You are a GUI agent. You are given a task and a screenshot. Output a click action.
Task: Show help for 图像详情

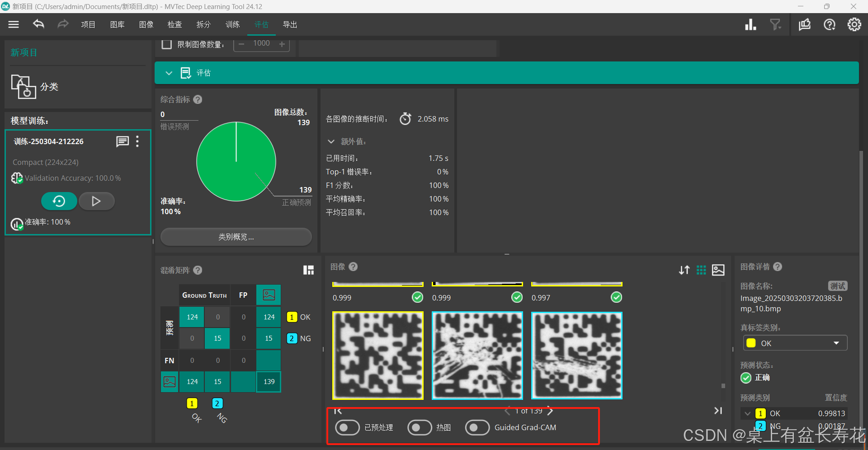[x=778, y=267]
